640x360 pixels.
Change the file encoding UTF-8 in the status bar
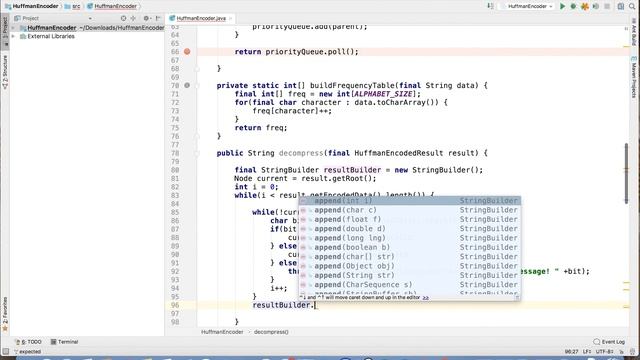pos(604,351)
